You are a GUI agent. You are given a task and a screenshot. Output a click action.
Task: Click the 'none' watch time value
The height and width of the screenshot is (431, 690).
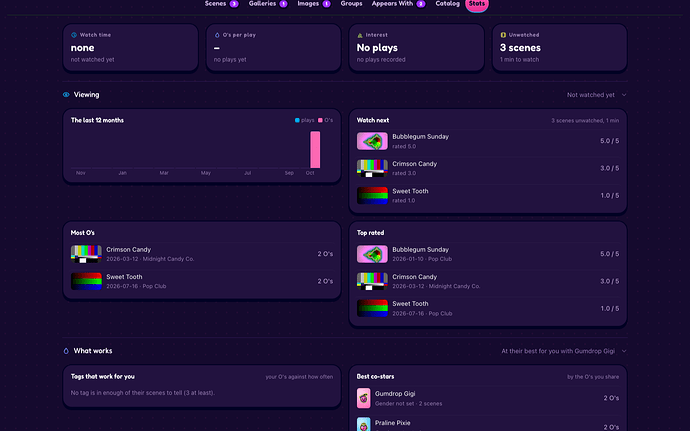point(82,48)
